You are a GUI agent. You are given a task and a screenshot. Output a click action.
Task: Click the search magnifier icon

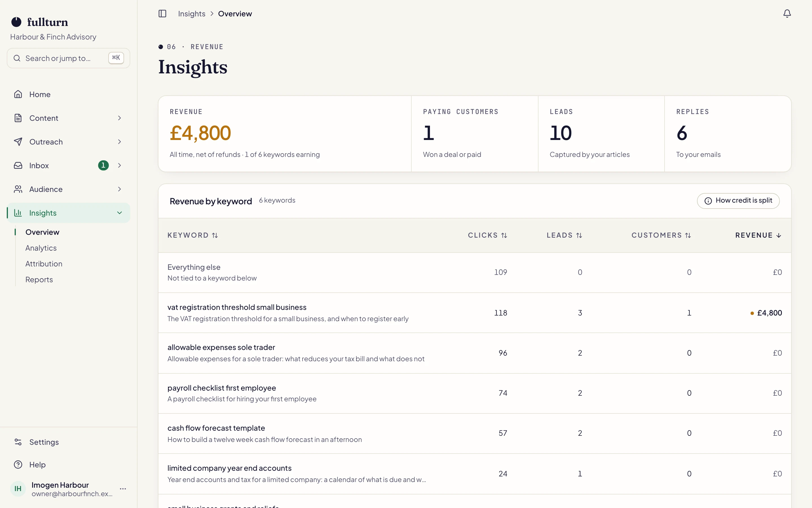[17, 58]
